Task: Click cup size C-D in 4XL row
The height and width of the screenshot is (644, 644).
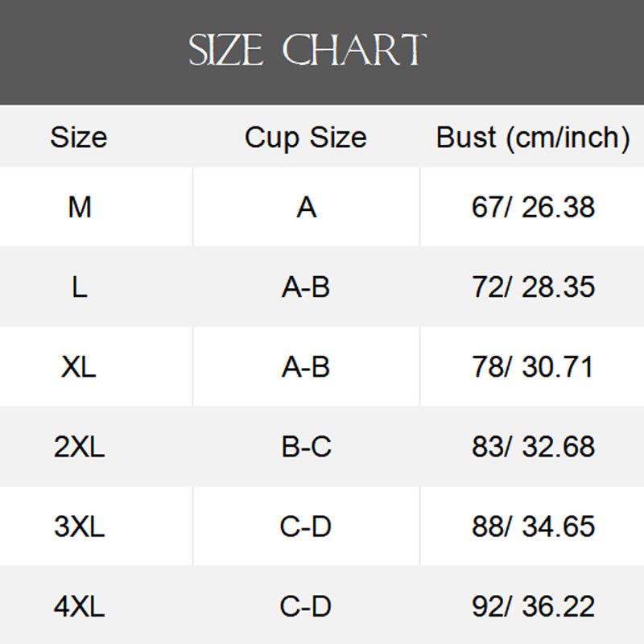Action: [306, 606]
